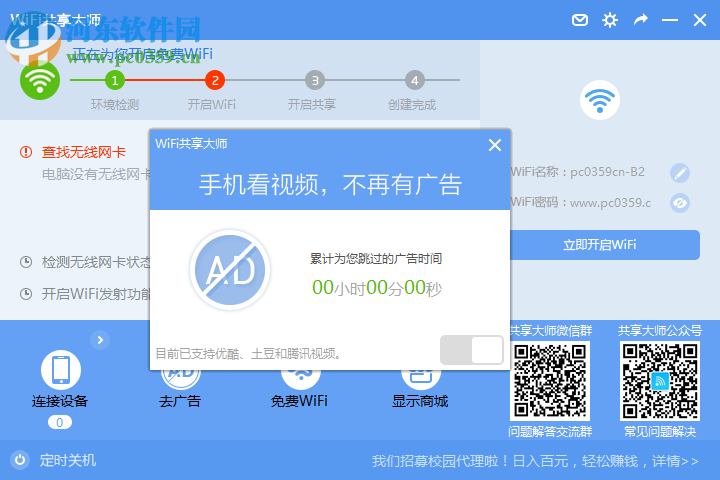Click 查找无线网卡 warning icon
The image size is (720, 480).
click(26, 152)
